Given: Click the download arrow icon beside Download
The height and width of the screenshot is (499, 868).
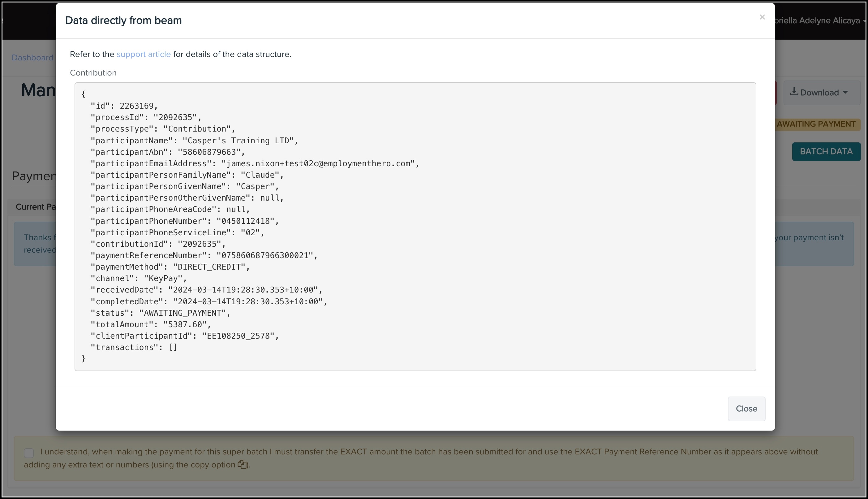Looking at the screenshot, I should click(794, 92).
